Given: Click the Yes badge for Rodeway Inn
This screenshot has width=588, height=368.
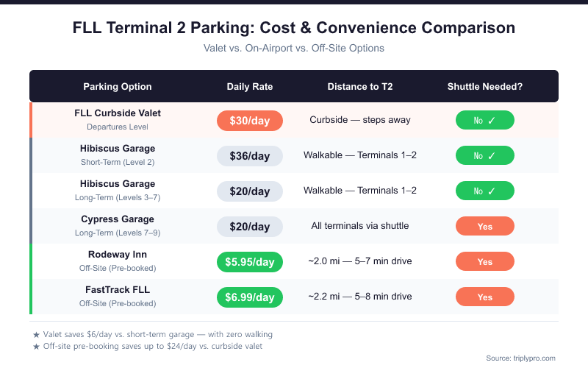Looking at the screenshot, I should pyautogui.click(x=484, y=262).
